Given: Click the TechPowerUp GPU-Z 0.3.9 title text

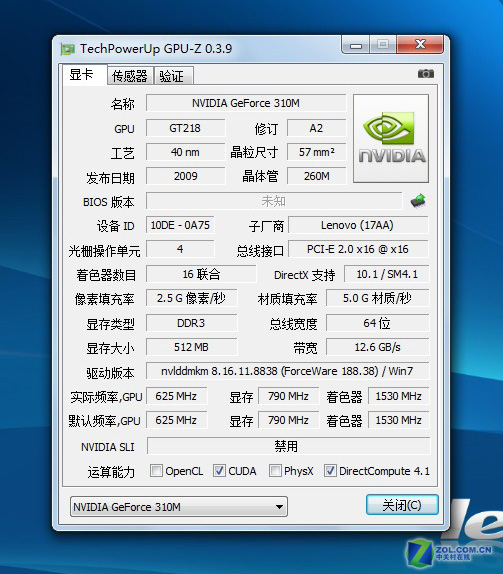Looking at the screenshot, I should coord(156,49).
